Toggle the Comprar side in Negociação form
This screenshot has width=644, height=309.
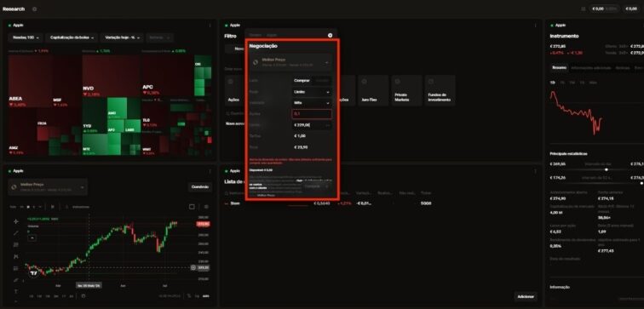click(x=302, y=81)
